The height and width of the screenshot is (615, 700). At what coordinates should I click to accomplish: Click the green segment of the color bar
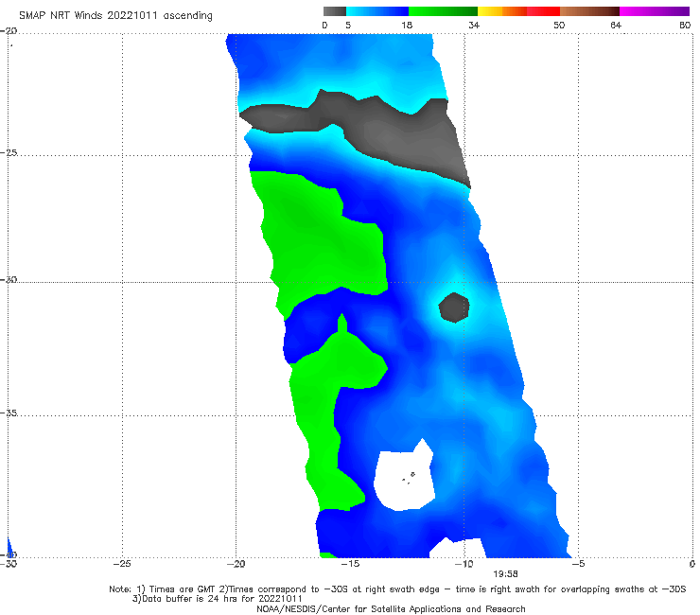click(443, 11)
